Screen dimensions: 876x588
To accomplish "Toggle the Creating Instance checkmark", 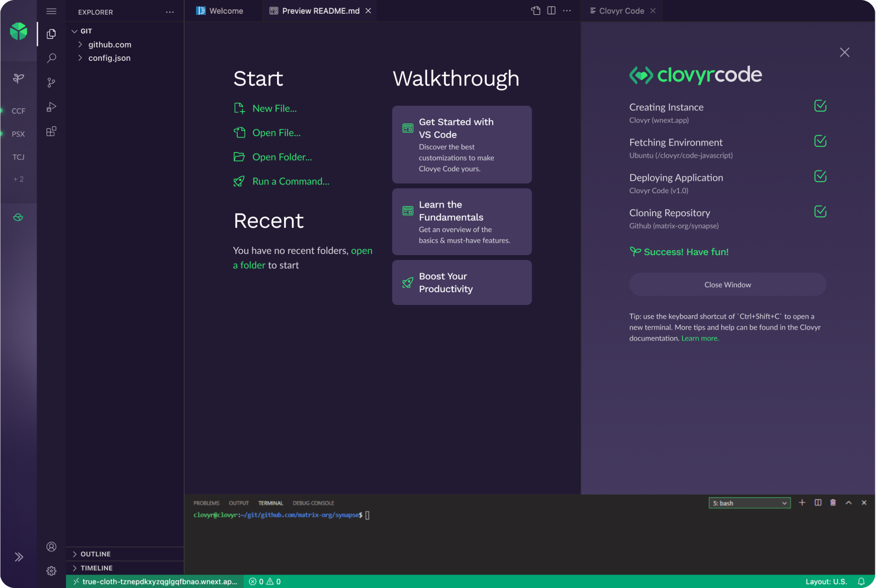I will 820,106.
